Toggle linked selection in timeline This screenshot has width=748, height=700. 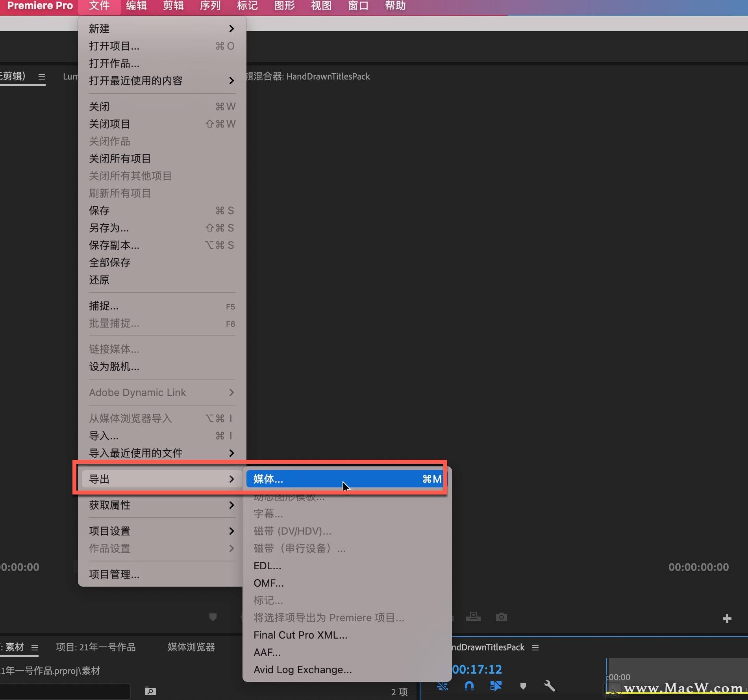click(496, 686)
